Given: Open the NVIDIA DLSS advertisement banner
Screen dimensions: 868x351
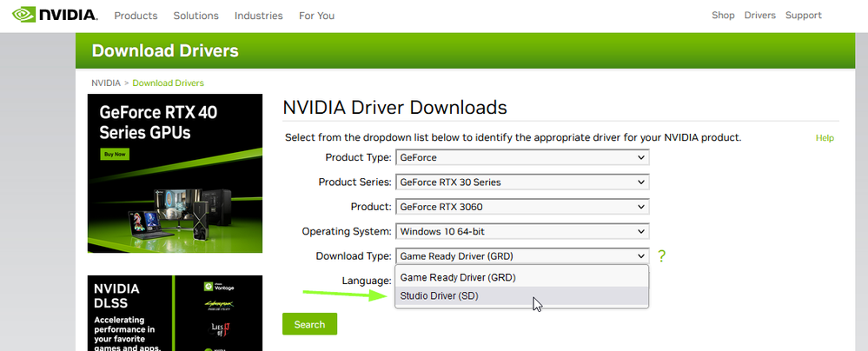Looking at the screenshot, I should (x=175, y=313).
